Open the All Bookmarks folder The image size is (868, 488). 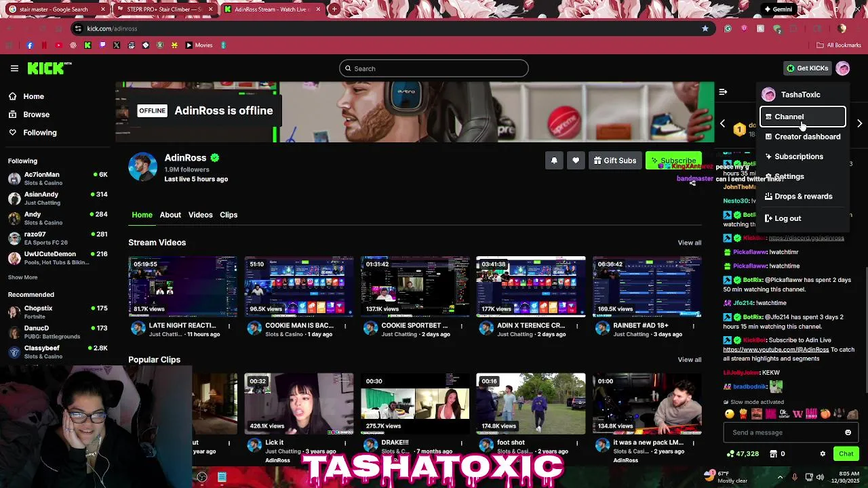(839, 45)
